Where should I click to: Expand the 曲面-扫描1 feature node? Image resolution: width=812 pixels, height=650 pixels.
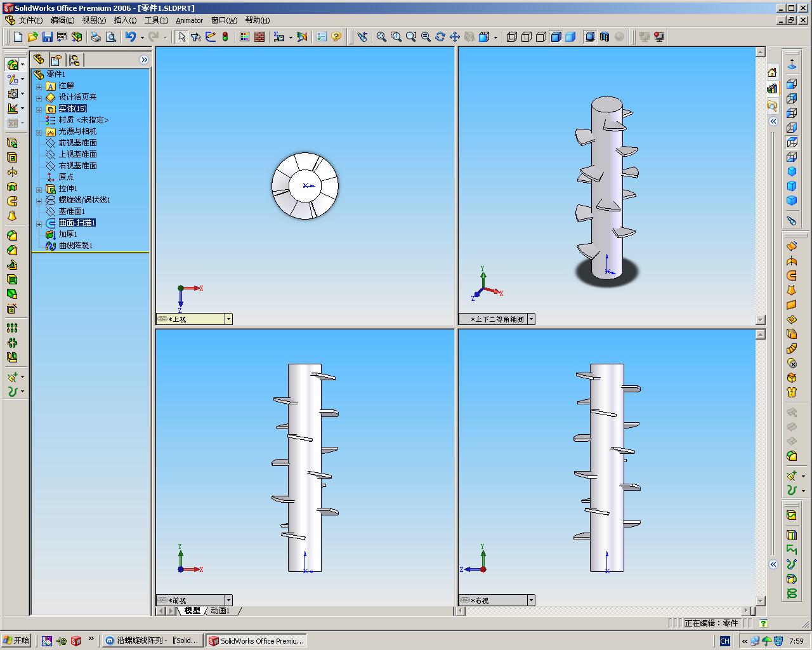(39, 223)
